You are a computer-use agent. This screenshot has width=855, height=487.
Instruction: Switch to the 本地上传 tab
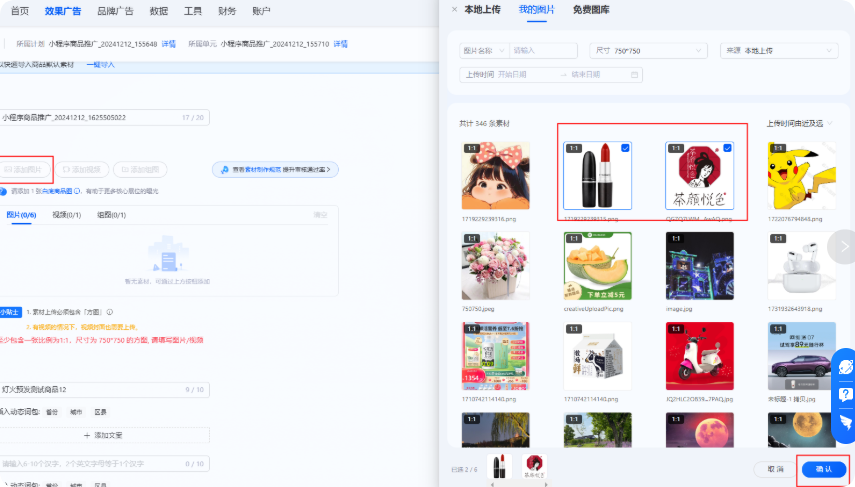click(x=482, y=9)
